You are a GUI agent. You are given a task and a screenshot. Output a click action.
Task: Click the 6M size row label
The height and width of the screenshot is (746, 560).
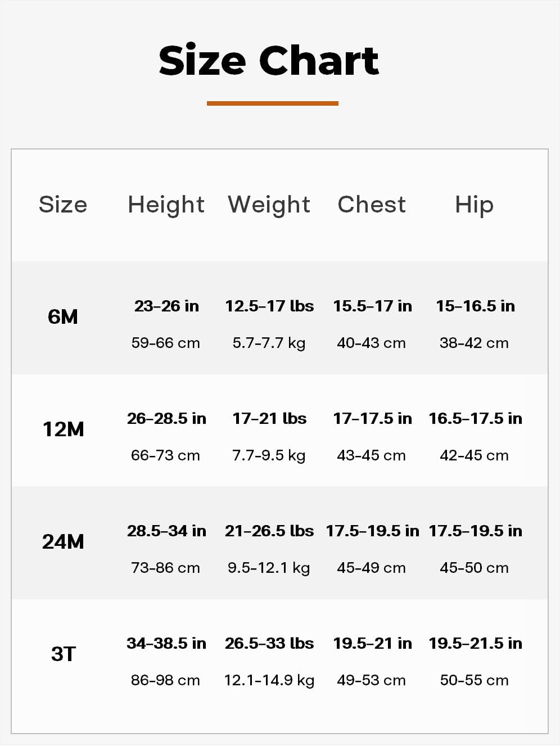(x=63, y=317)
